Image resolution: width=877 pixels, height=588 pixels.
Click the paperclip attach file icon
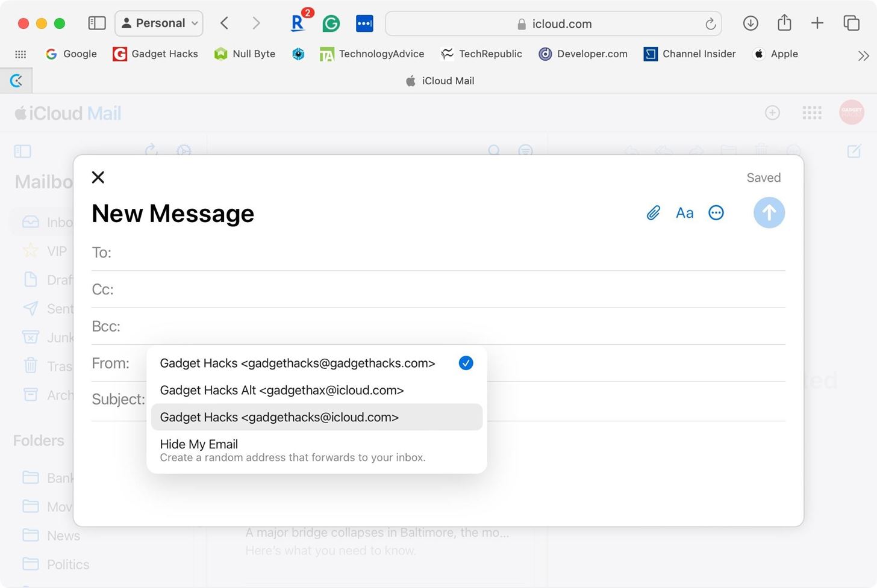tap(653, 213)
